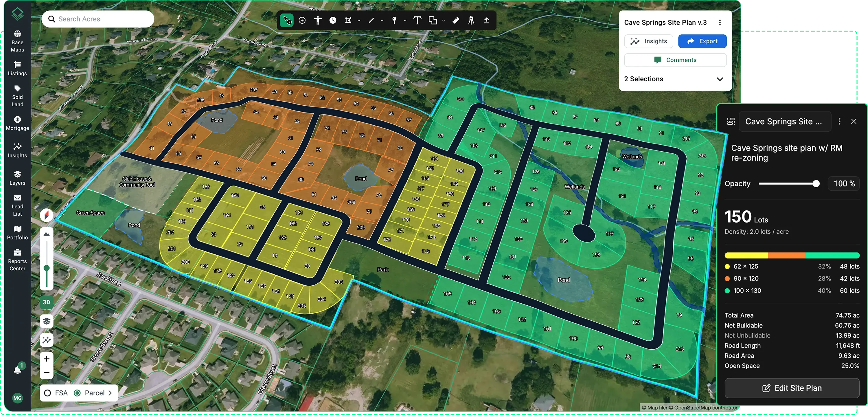Click Insights button in site plan card
This screenshot has width=868, height=415.
tap(649, 41)
